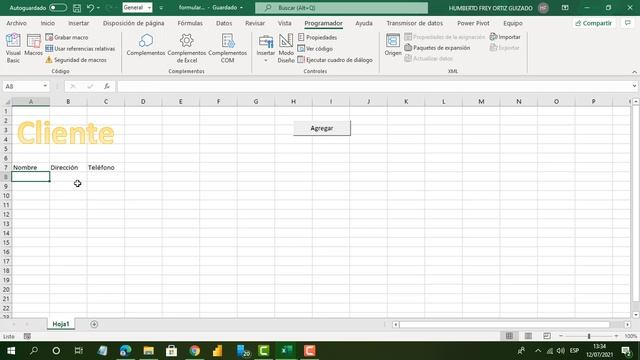Switch to the Inicio tab
The height and width of the screenshot is (360, 640).
point(48,23)
